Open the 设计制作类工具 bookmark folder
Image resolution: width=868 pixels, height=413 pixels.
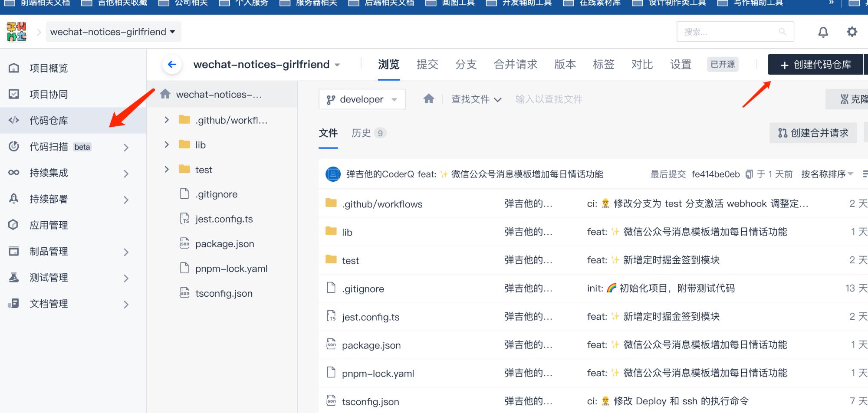[669, 3]
